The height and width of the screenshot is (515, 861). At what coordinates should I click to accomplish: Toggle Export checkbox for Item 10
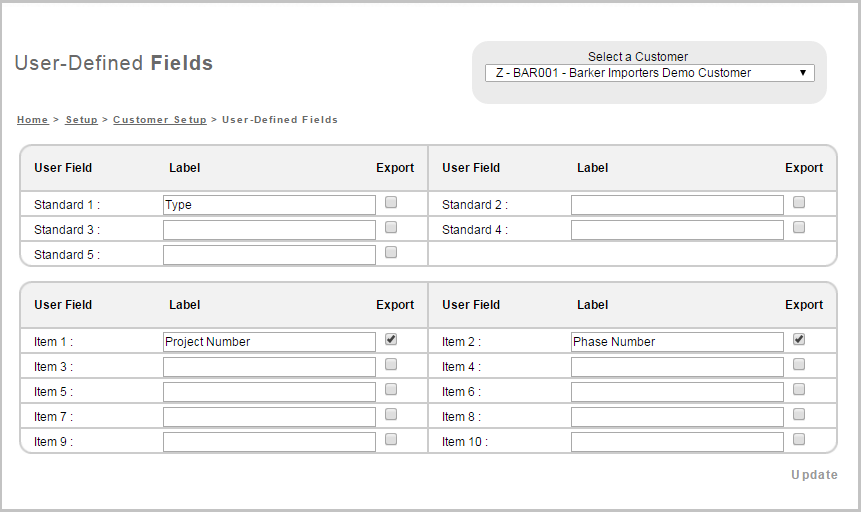pos(799,439)
